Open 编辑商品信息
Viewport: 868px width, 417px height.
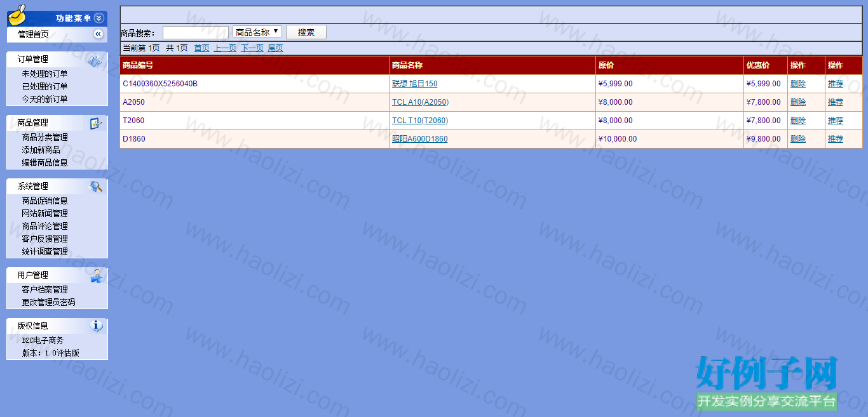44,162
